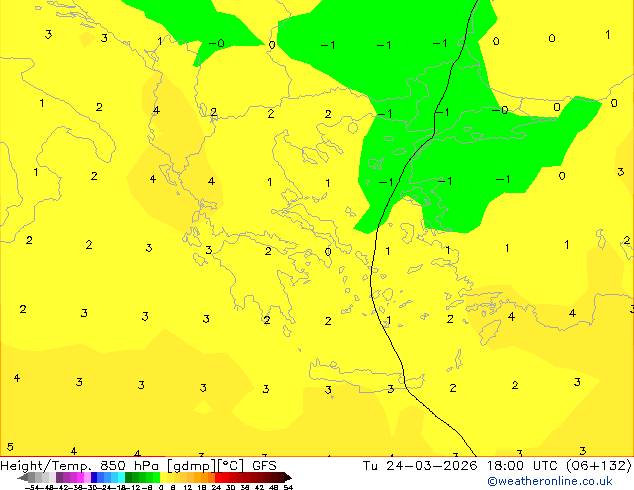Viewport: 634px width, 490px height.
Task: Click the gray left arrow end of legend
Action: click(x=22, y=477)
